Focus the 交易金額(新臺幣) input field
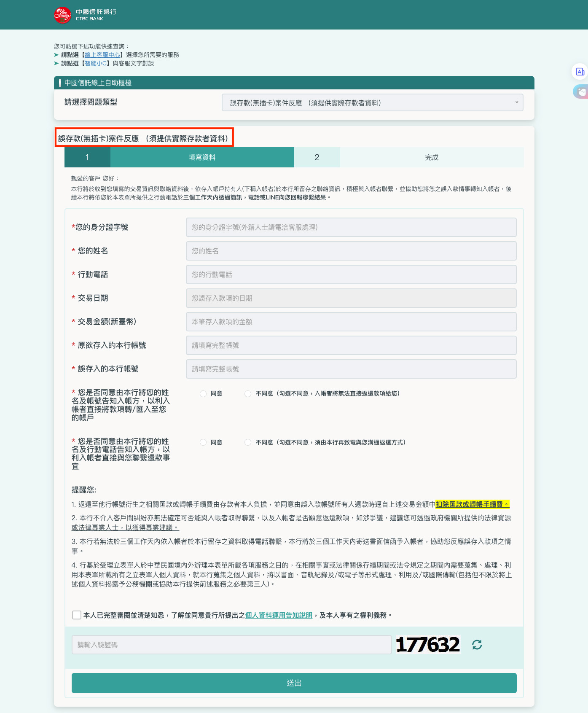This screenshot has height=713, width=588. click(x=351, y=322)
